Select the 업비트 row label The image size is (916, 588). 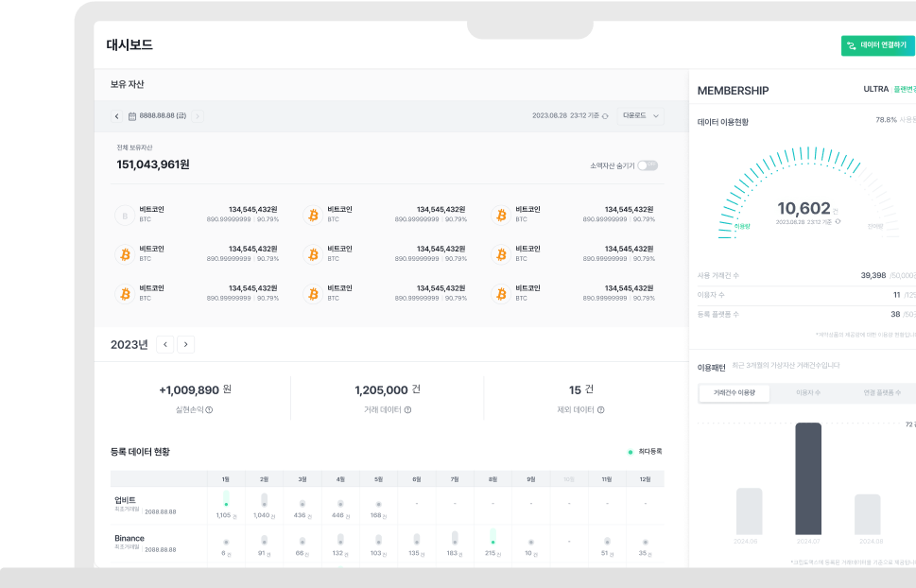point(125,500)
